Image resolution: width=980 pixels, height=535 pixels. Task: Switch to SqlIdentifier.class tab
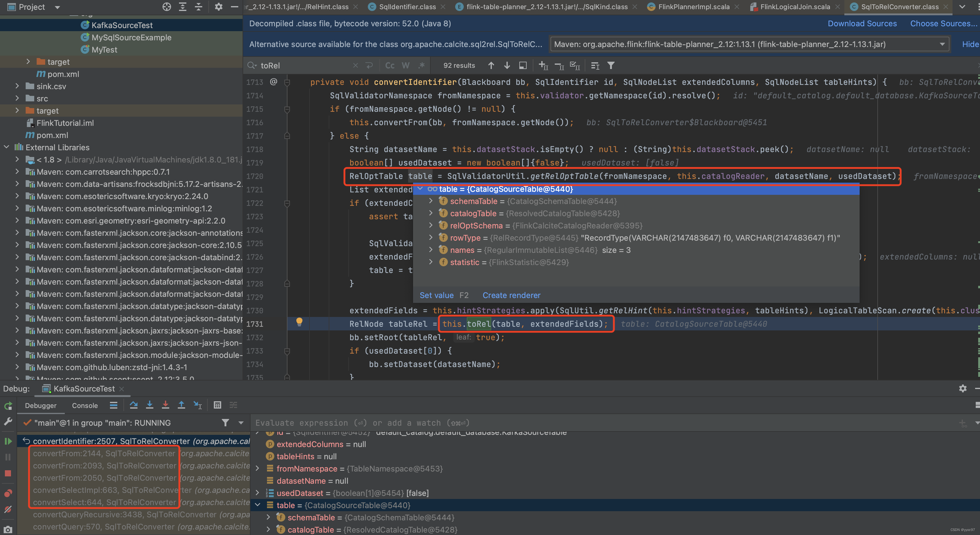tap(407, 7)
